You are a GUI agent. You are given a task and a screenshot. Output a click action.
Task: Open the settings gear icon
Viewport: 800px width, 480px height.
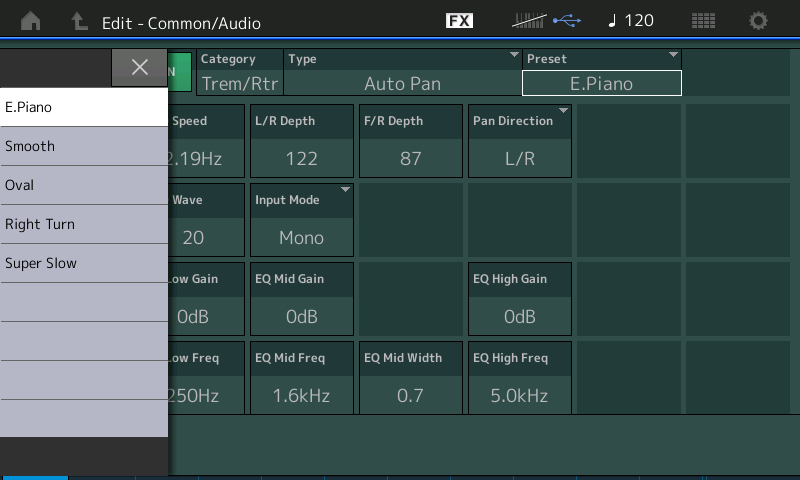759,21
